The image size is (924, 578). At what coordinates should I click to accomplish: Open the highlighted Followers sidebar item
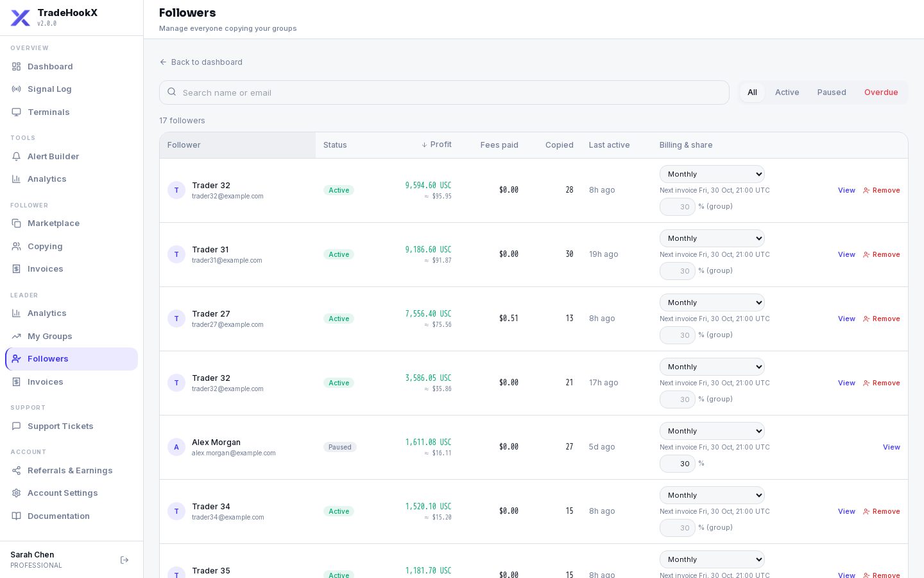pyautogui.click(x=71, y=359)
